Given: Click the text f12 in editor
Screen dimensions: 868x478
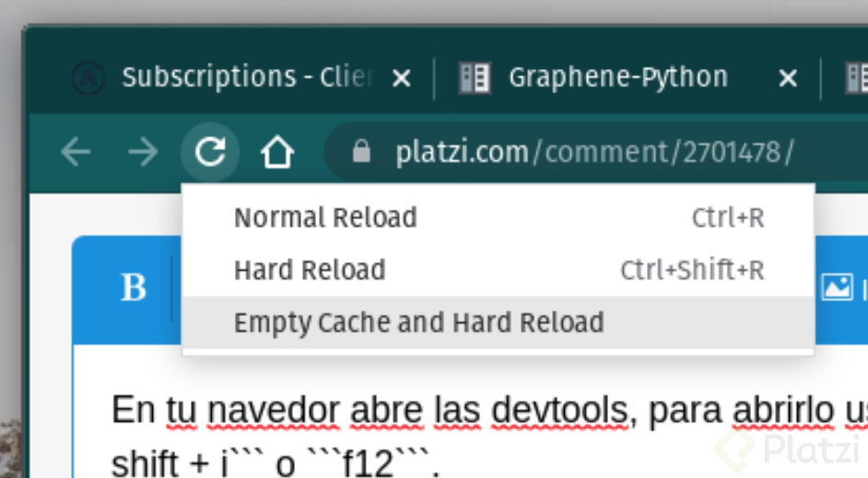Looking at the screenshot, I should coord(369,462).
